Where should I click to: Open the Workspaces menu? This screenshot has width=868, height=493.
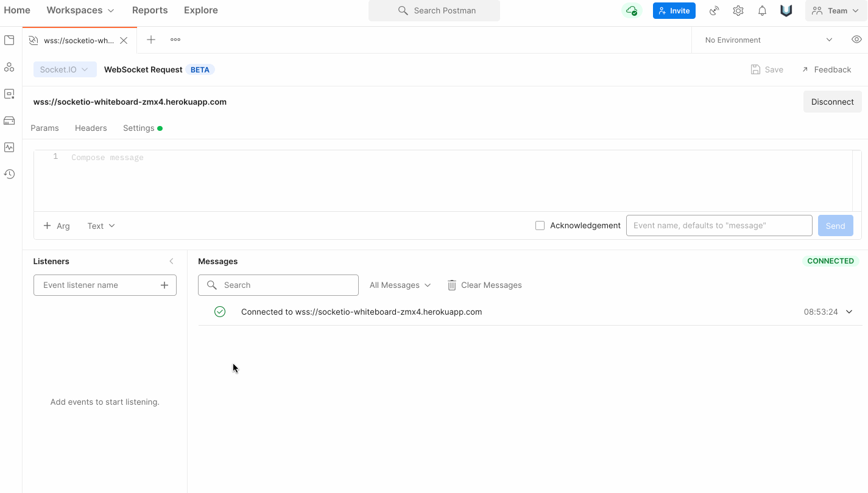[x=79, y=10]
